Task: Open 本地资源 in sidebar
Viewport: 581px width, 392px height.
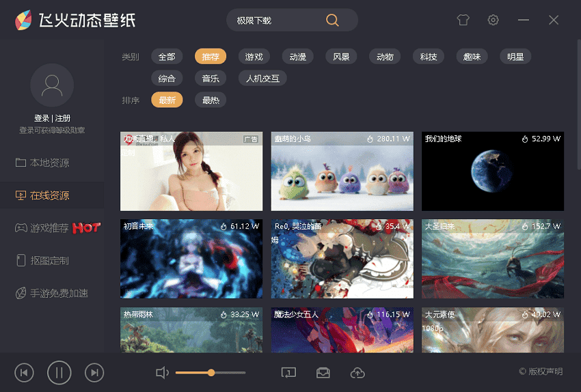Action: (x=52, y=163)
